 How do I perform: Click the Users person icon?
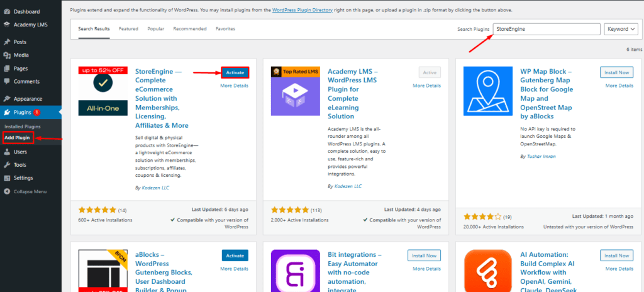click(6, 152)
